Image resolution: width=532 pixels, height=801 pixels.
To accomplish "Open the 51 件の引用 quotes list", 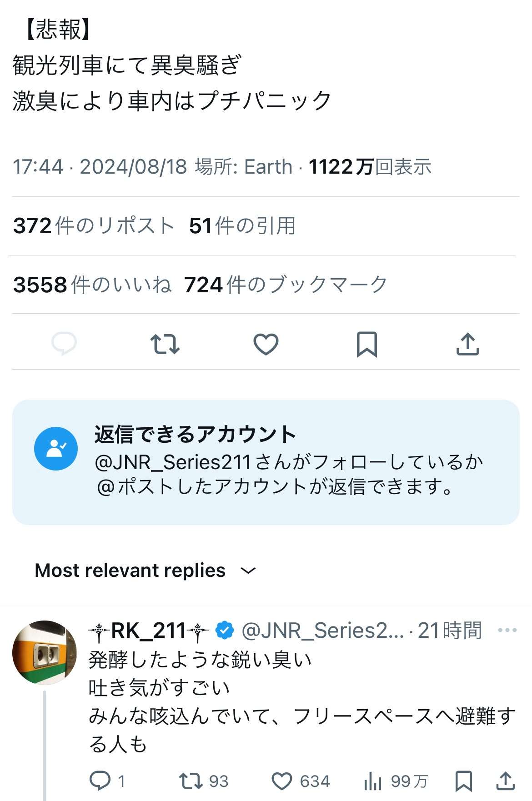I will tap(242, 226).
